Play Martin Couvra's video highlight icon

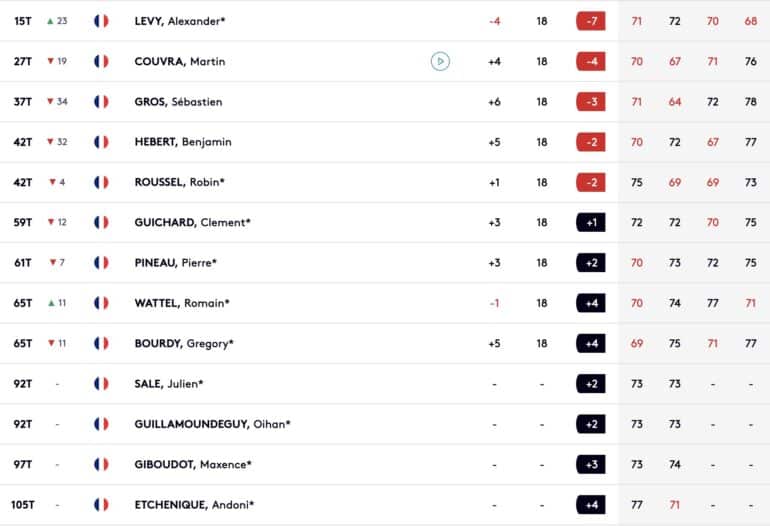pyautogui.click(x=440, y=61)
